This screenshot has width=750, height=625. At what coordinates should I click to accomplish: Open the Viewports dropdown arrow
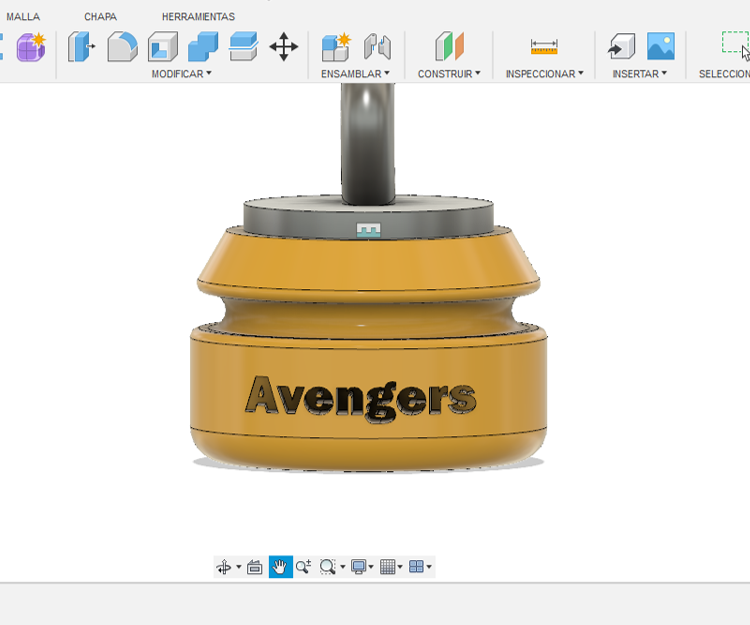(x=429, y=567)
